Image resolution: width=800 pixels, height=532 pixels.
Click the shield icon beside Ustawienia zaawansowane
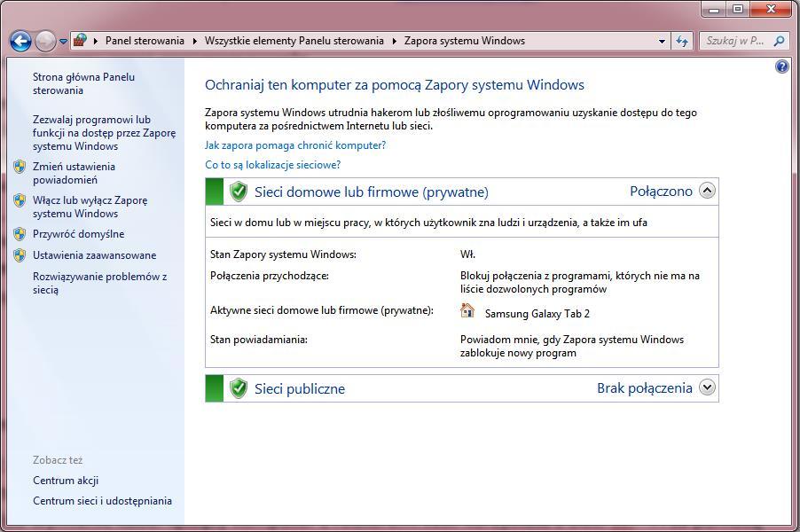[x=20, y=255]
